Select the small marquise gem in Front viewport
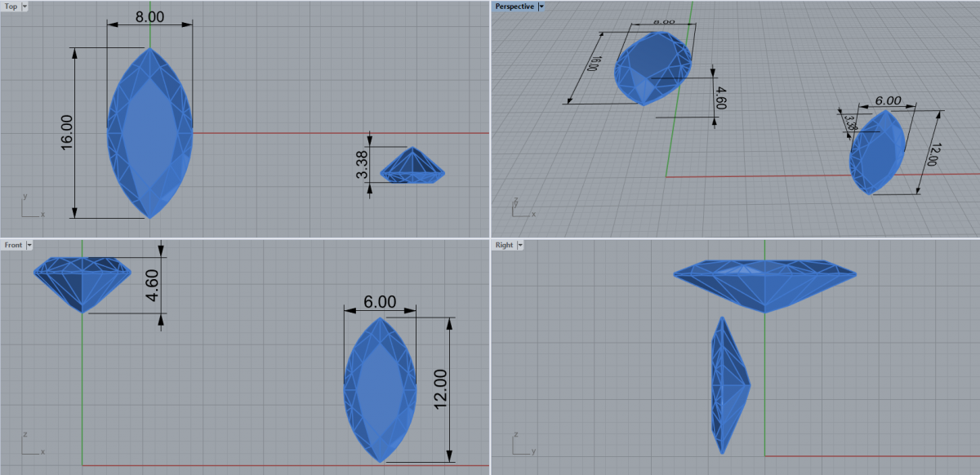980x475 pixels. coord(380,389)
